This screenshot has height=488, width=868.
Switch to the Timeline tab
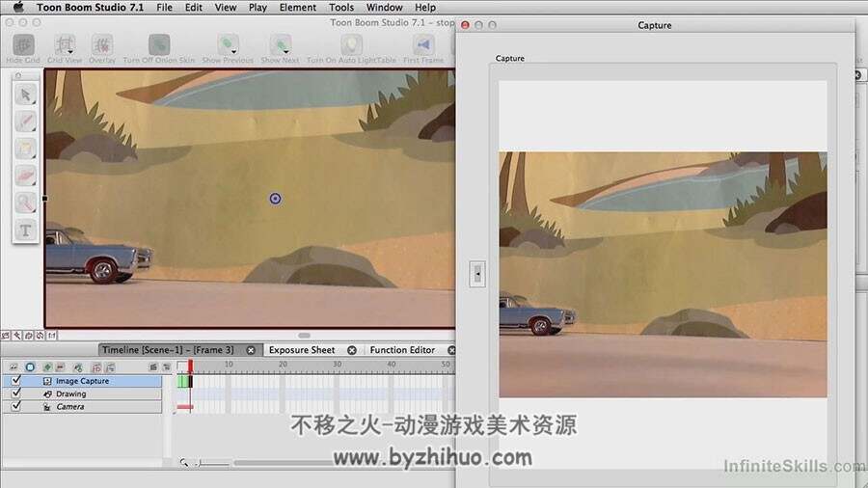pyautogui.click(x=168, y=350)
